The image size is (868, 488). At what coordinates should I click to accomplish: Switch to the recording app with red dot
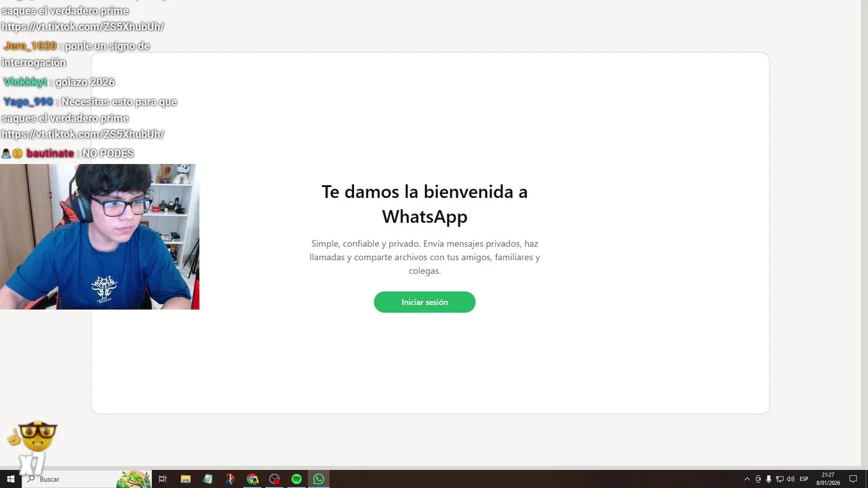[x=275, y=479]
